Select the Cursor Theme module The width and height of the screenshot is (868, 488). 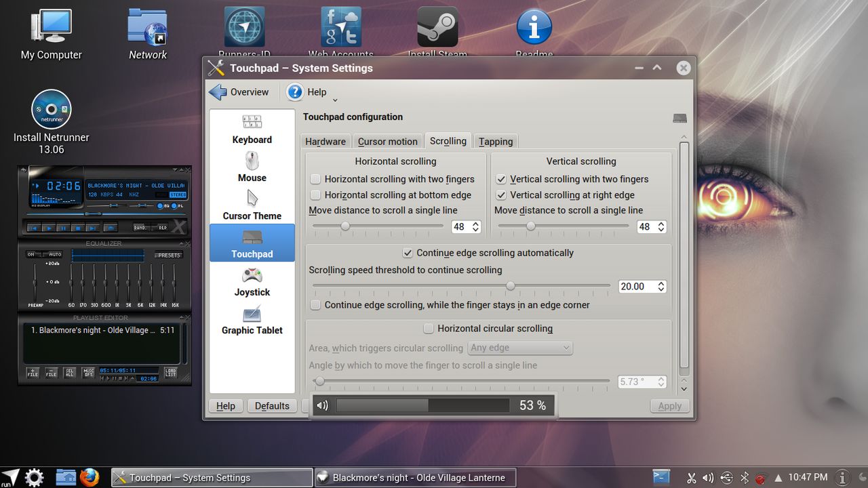click(x=252, y=205)
